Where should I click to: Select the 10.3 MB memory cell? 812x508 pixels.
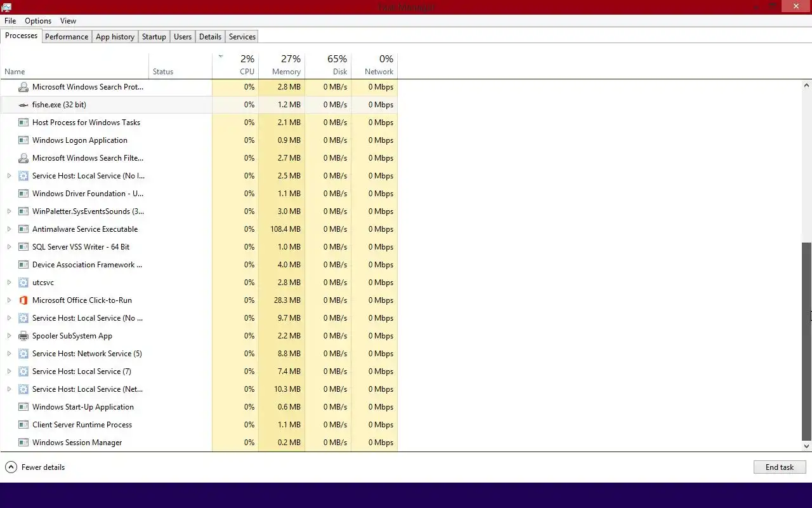point(282,389)
